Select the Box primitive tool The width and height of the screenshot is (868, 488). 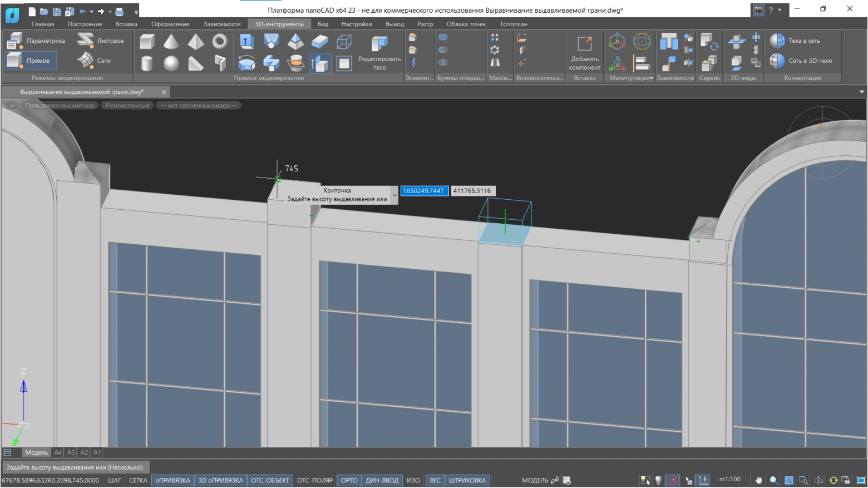pos(147,42)
